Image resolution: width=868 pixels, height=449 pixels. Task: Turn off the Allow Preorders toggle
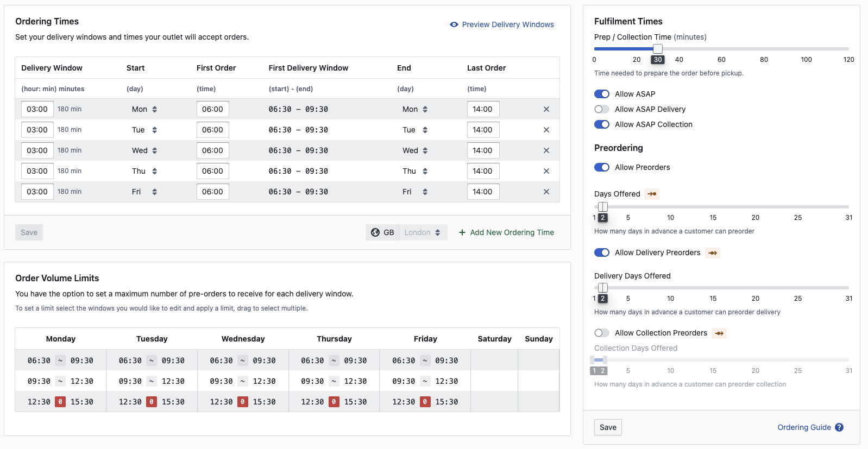601,167
